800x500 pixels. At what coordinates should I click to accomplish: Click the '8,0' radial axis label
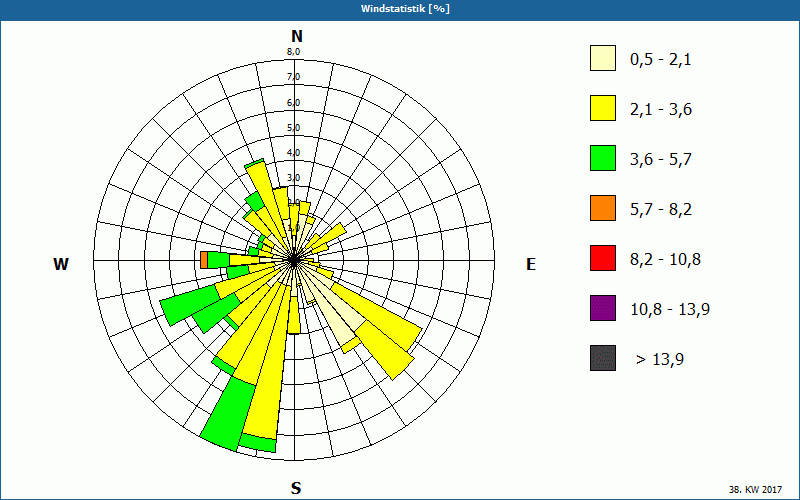[293, 52]
